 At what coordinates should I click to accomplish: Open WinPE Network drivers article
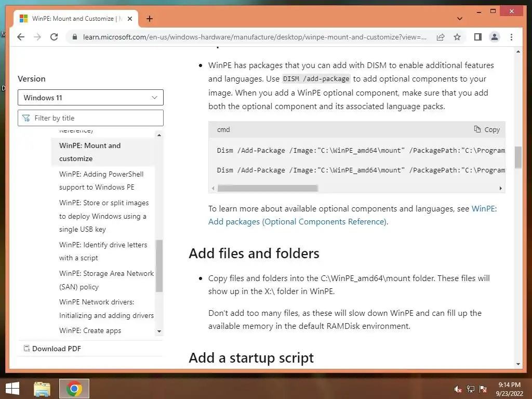pyautogui.click(x=106, y=309)
